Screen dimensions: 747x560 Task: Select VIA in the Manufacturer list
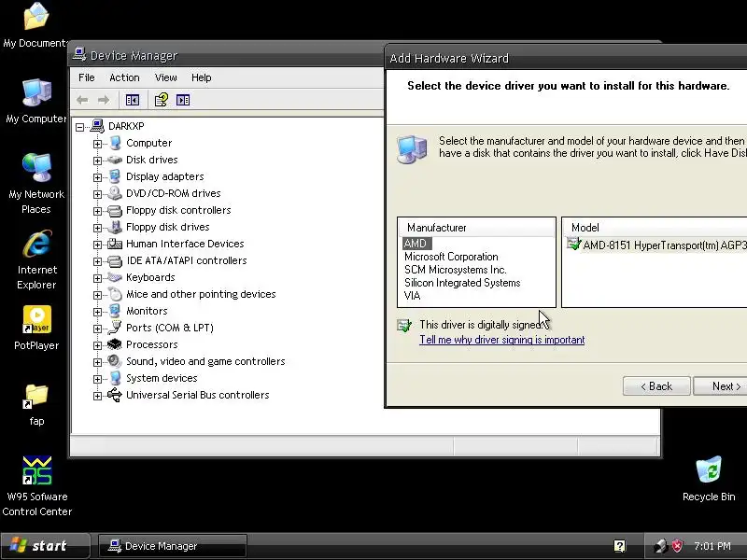(x=412, y=296)
